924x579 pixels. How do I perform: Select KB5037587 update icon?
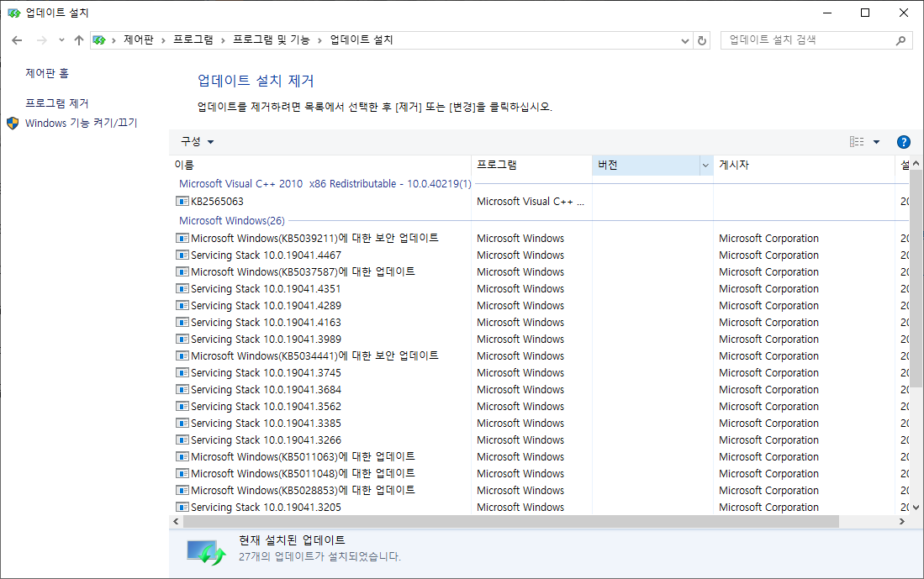pos(182,272)
